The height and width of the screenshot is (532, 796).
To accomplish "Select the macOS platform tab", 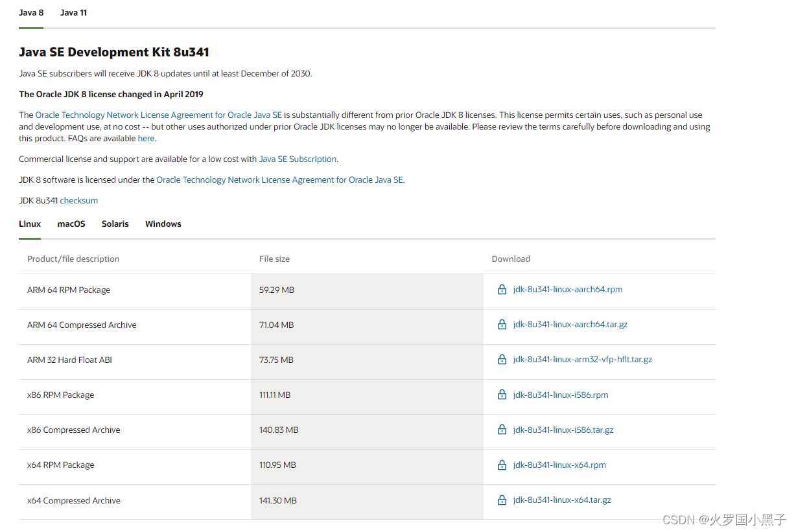I will pyautogui.click(x=71, y=224).
